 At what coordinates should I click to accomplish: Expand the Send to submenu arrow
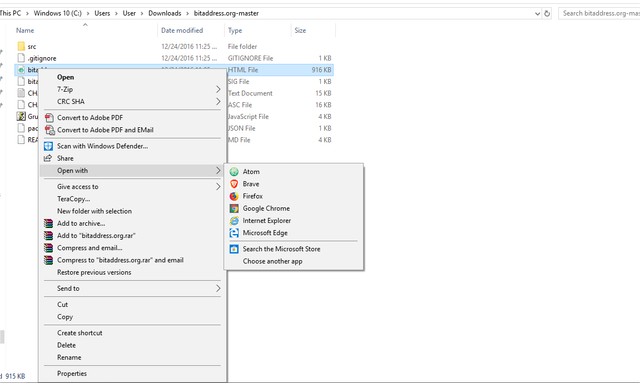218,288
